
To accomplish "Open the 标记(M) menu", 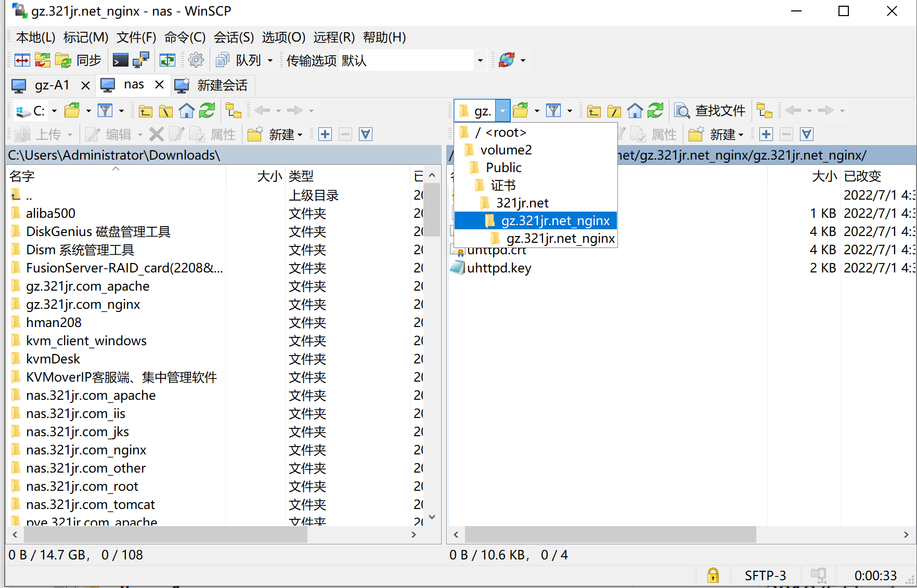I will [86, 37].
